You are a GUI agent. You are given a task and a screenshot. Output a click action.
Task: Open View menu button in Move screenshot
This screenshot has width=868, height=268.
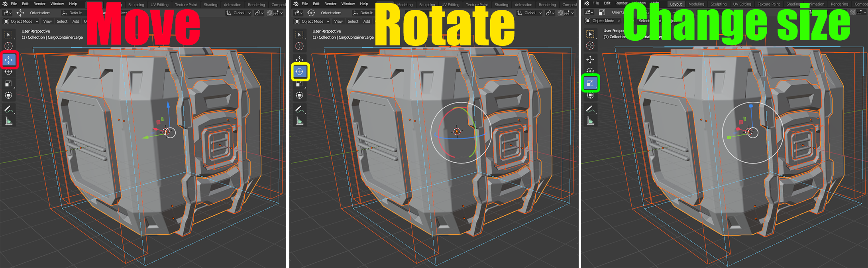click(x=47, y=21)
